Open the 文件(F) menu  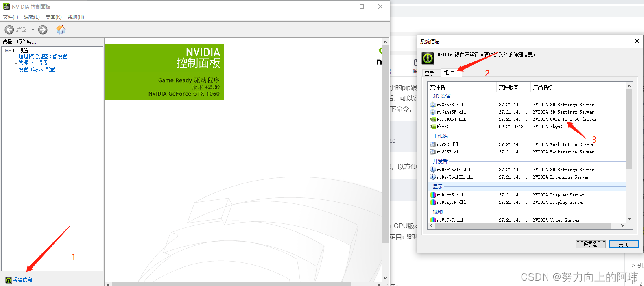[11, 17]
